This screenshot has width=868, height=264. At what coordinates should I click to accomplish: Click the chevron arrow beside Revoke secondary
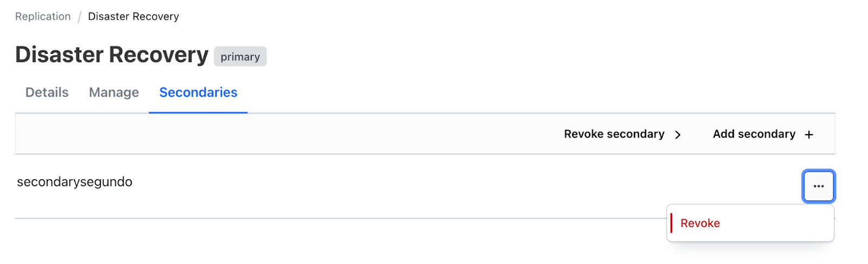(x=678, y=135)
